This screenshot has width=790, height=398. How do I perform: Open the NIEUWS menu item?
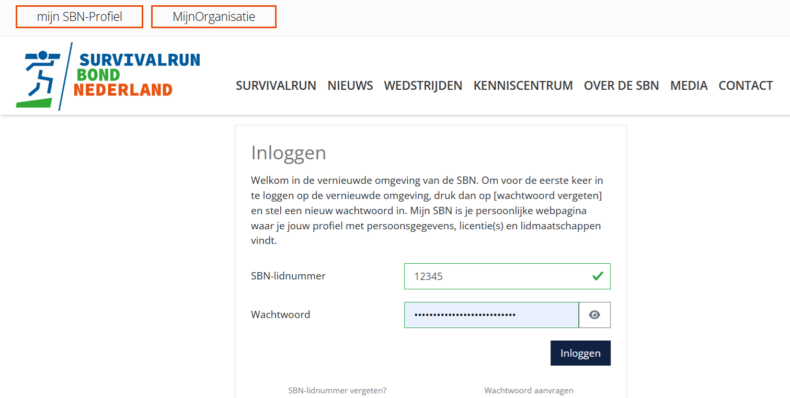(350, 86)
